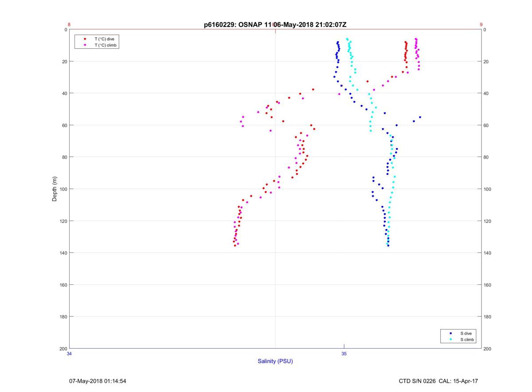The height and width of the screenshot is (392, 532).
Task: Click left depth tick label 140
Action: coord(63,253)
